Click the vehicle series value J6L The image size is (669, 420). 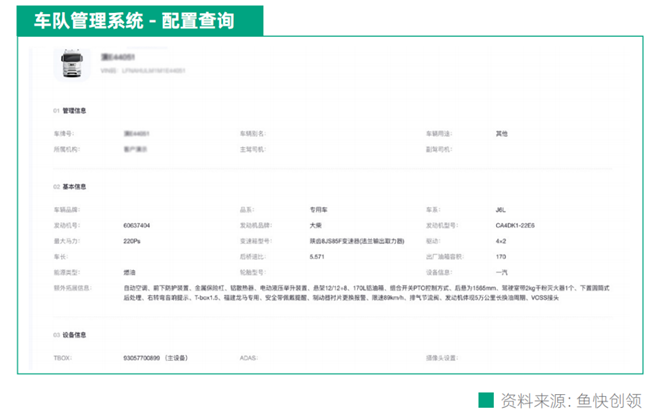[502, 210]
